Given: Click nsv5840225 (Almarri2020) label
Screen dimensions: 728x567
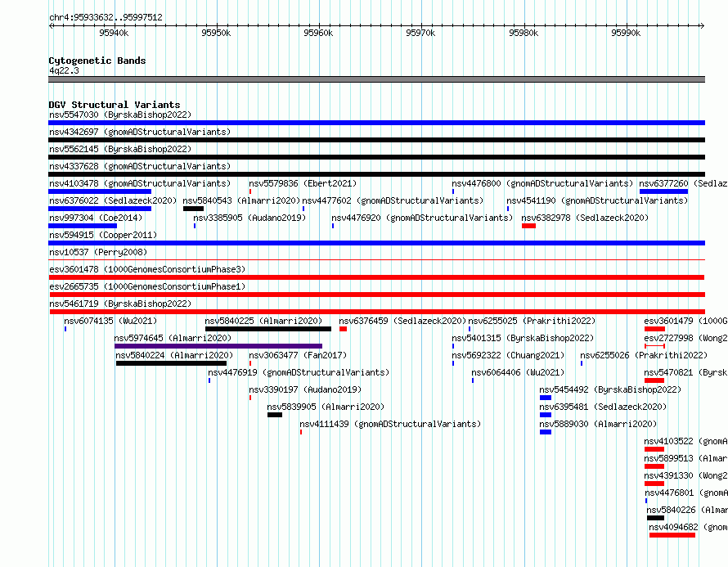Looking at the screenshot, I should (x=263, y=321).
